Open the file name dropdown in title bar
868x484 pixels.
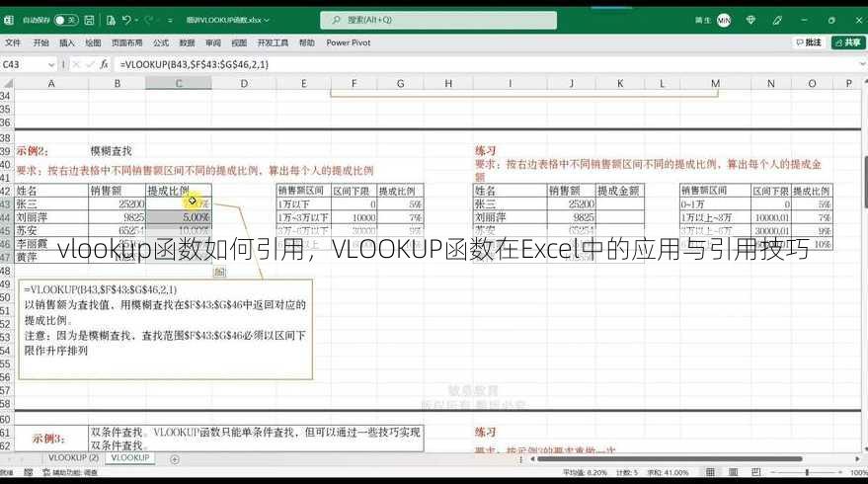(x=267, y=20)
